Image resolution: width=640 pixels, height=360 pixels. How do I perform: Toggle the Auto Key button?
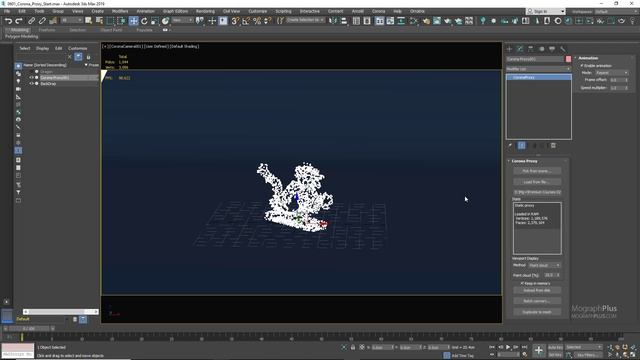[x=555, y=347]
